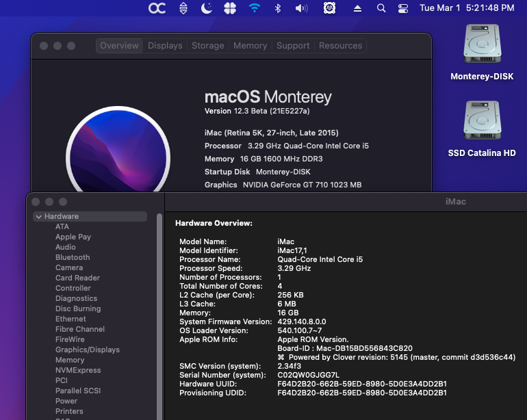The width and height of the screenshot is (527, 420).
Task: Click the iMac Retina 5K model line
Action: 272,133
